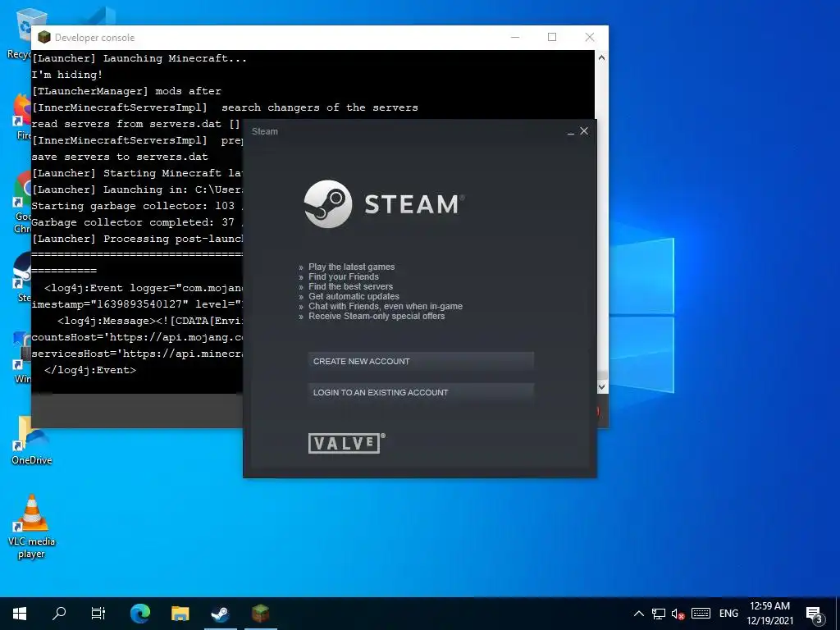The height and width of the screenshot is (630, 840).
Task: Click the Steam dialog title text
Action: (x=265, y=131)
